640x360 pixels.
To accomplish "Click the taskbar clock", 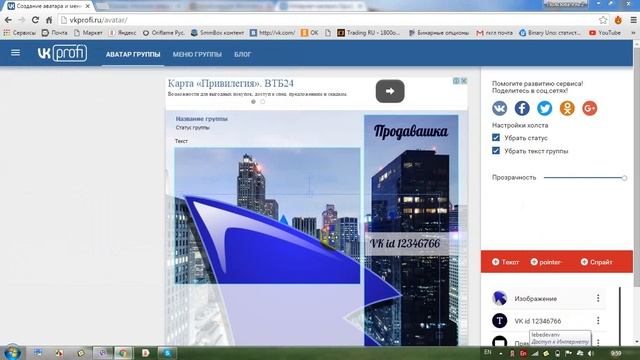I will [x=616, y=353].
